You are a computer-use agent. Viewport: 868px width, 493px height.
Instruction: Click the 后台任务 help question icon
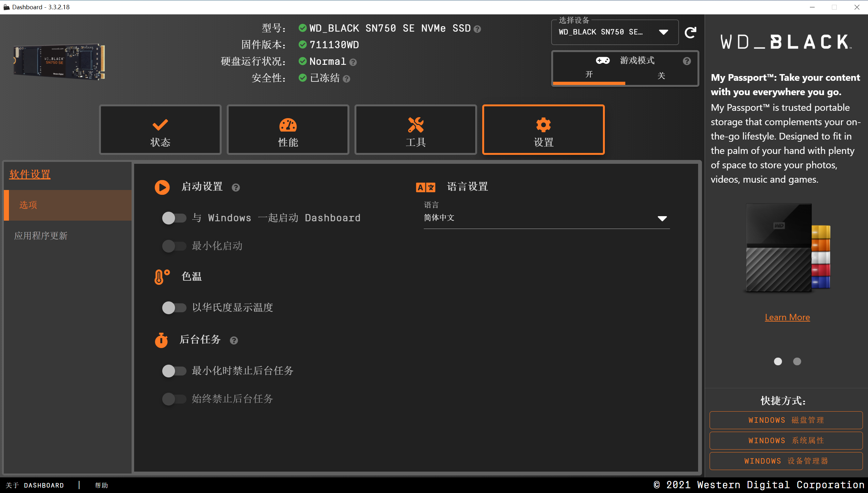click(x=234, y=341)
